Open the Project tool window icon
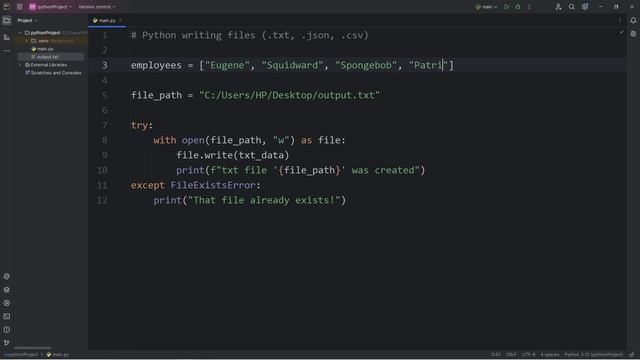 coord(7,20)
